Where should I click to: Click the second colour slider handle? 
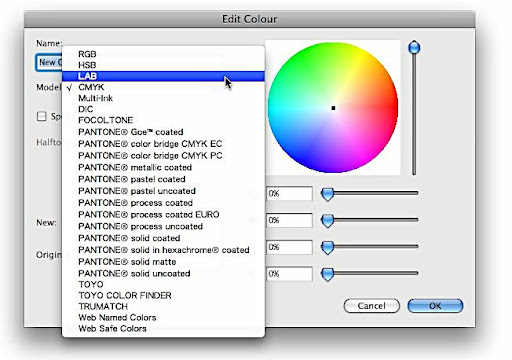click(327, 221)
